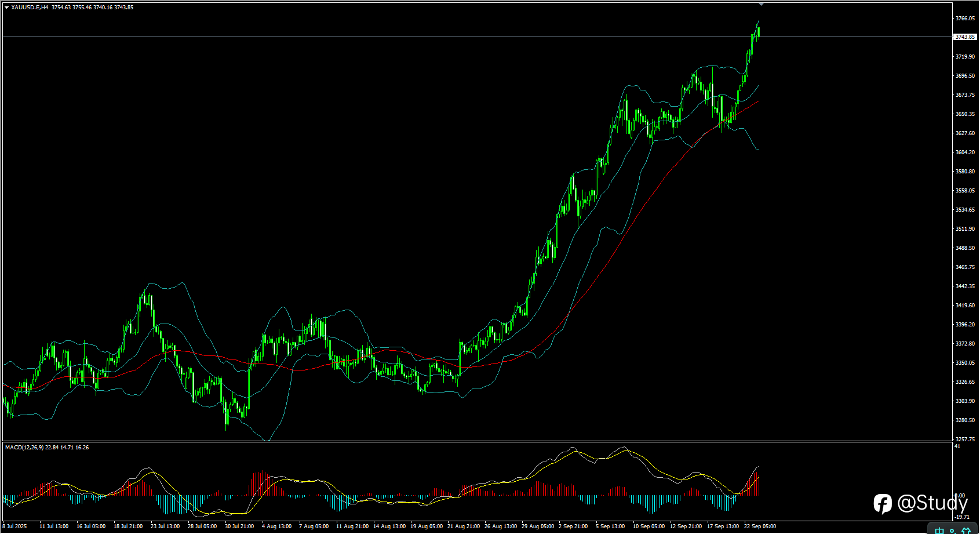980x534 pixels.
Task: Click the 17 Sep 13:00 time label
Action: (x=723, y=526)
